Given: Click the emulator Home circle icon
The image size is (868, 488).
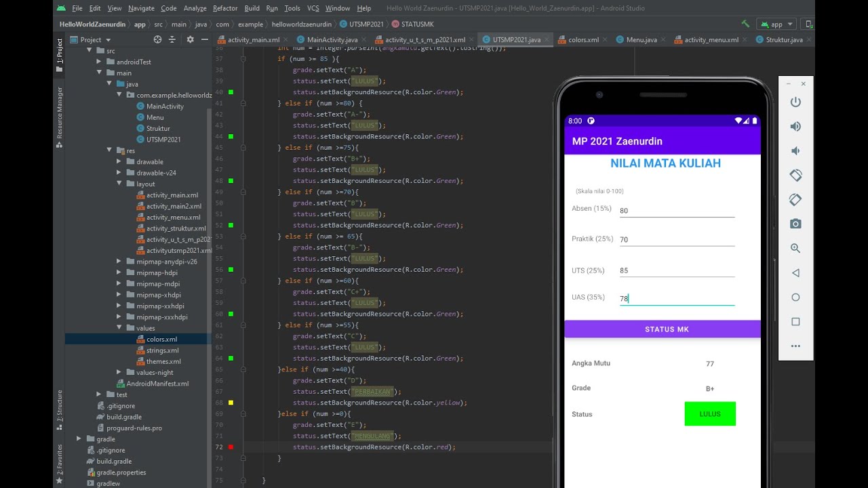Looking at the screenshot, I should (795, 298).
